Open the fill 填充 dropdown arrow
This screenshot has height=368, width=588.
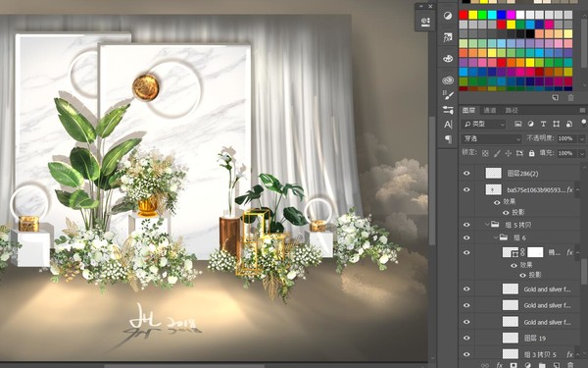(582, 154)
